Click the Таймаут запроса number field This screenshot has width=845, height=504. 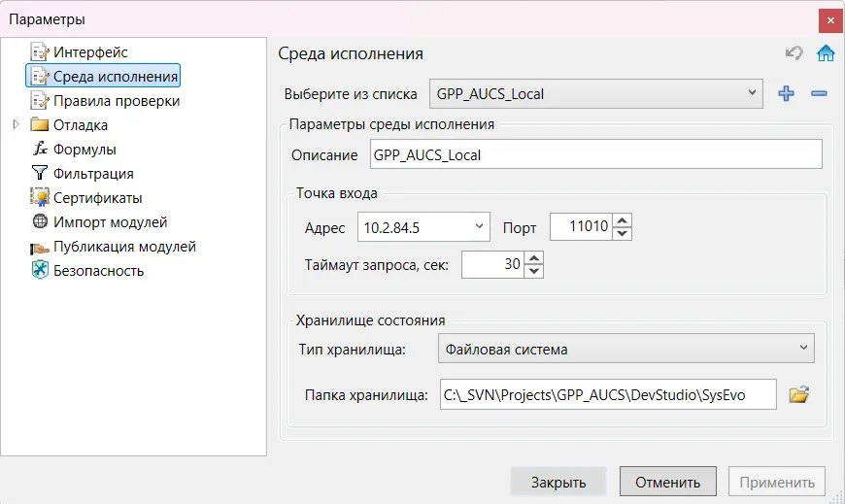(493, 264)
